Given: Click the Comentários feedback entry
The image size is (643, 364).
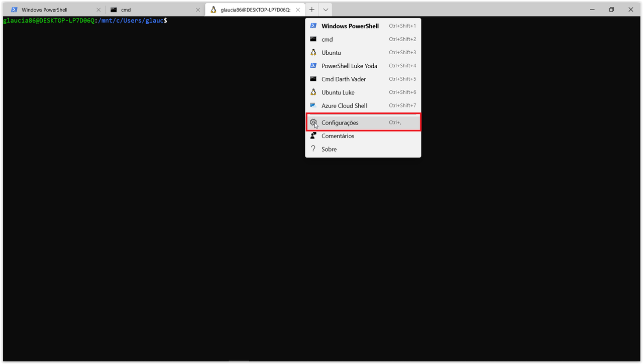Looking at the screenshot, I should coord(363,136).
